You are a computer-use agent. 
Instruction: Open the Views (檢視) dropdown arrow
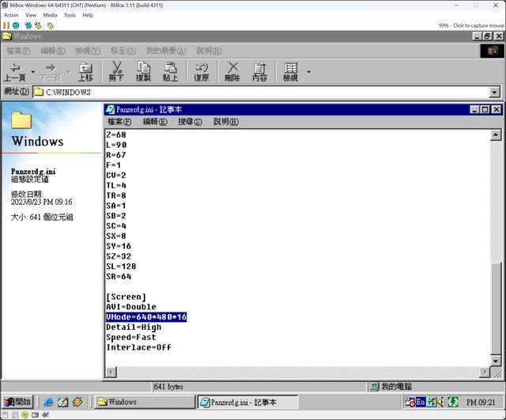[308, 72]
